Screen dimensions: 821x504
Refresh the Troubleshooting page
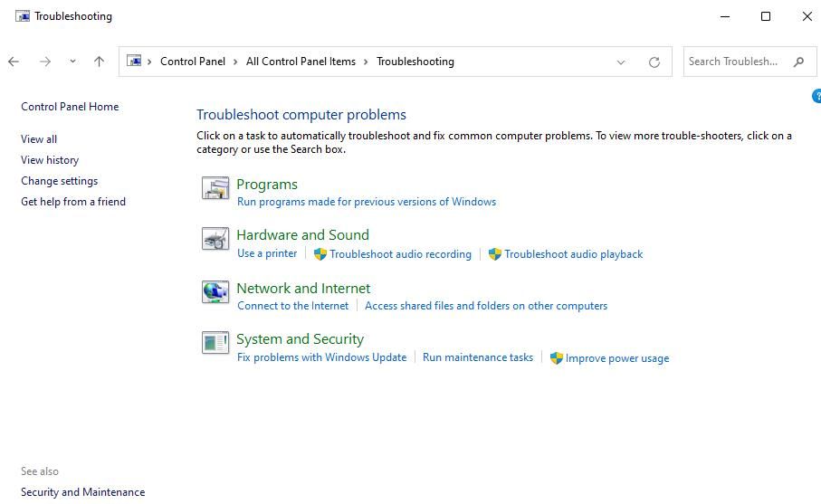coord(654,62)
